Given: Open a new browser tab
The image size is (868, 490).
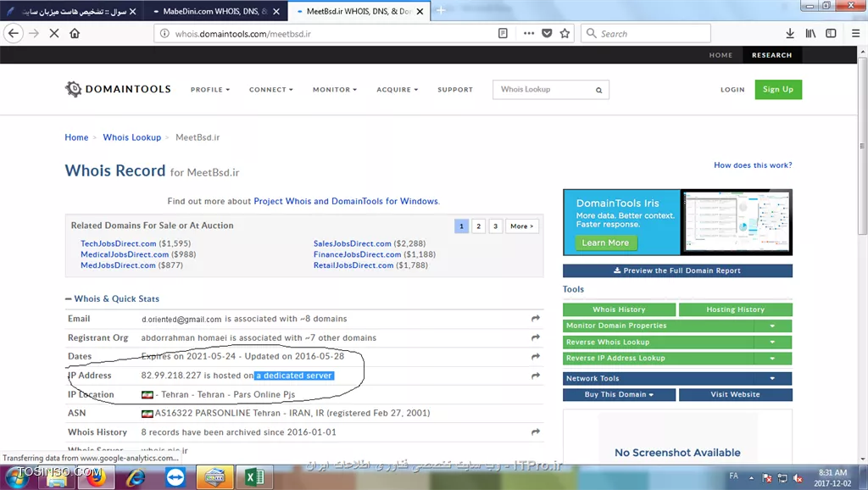Looking at the screenshot, I should click(441, 10).
